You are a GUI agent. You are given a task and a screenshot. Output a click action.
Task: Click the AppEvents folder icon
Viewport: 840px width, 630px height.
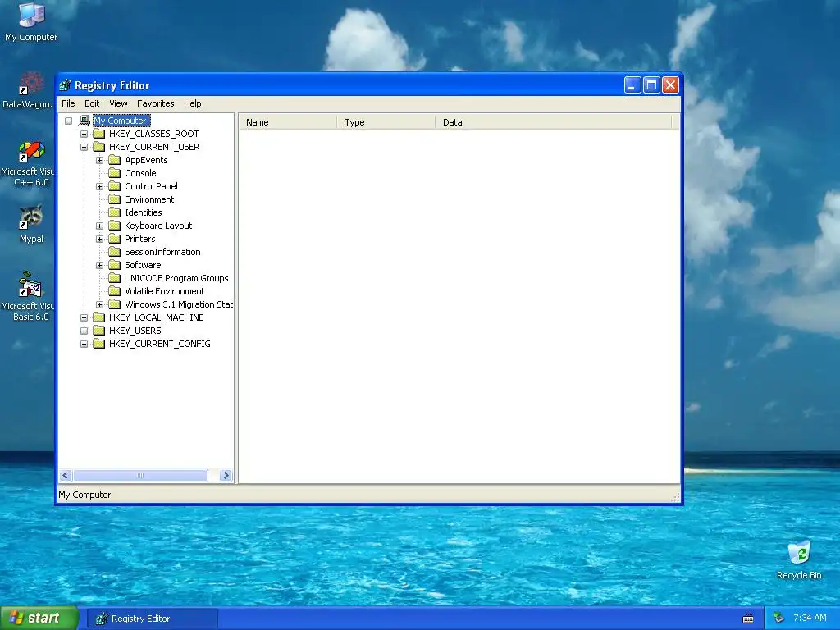[115, 160]
